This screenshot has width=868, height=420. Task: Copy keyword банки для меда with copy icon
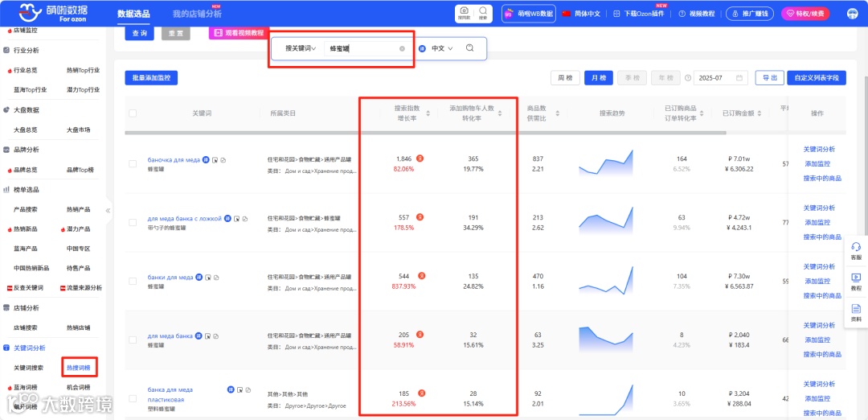tap(216, 278)
